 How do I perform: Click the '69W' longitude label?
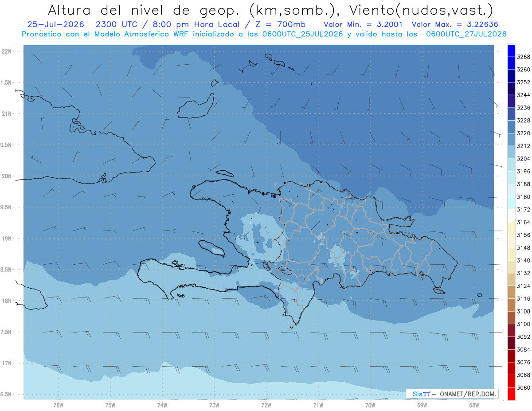click(x=422, y=405)
